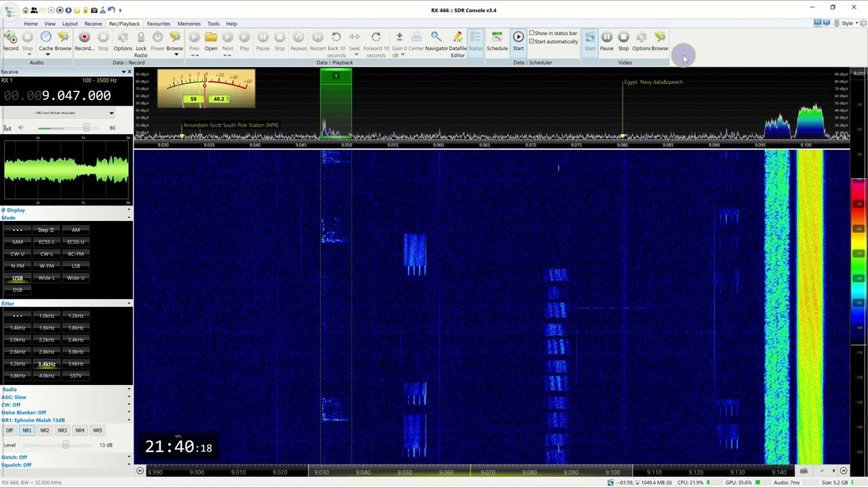Viewport: 868px width, 488px height.
Task: Click the Audio Record icon
Action: [x=10, y=41]
